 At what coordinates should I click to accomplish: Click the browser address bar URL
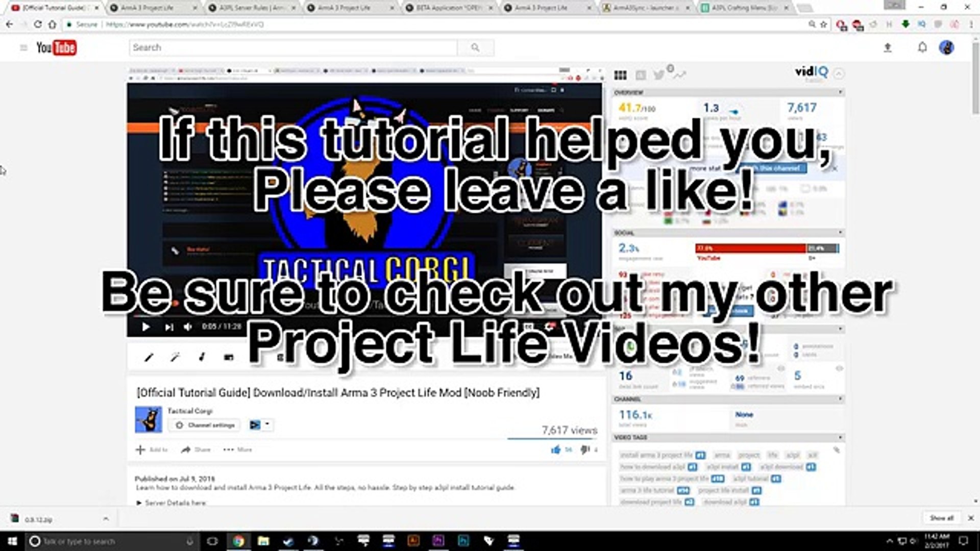[185, 24]
